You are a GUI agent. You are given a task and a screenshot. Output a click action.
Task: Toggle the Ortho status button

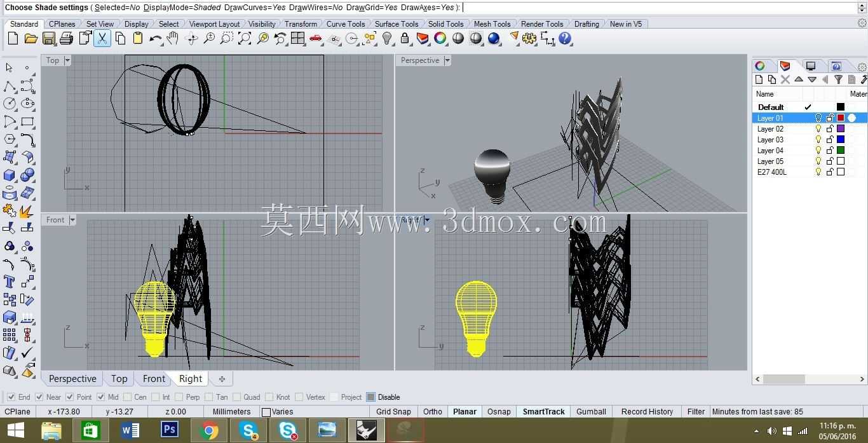coord(433,412)
